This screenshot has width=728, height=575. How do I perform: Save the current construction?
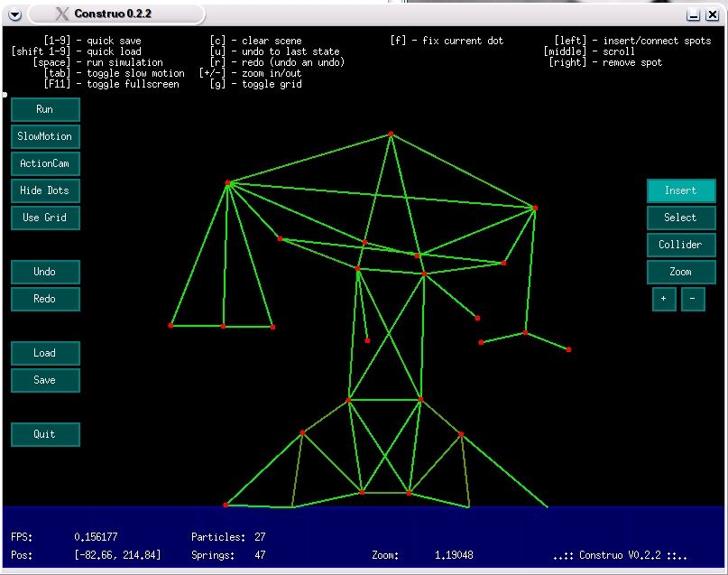point(45,380)
